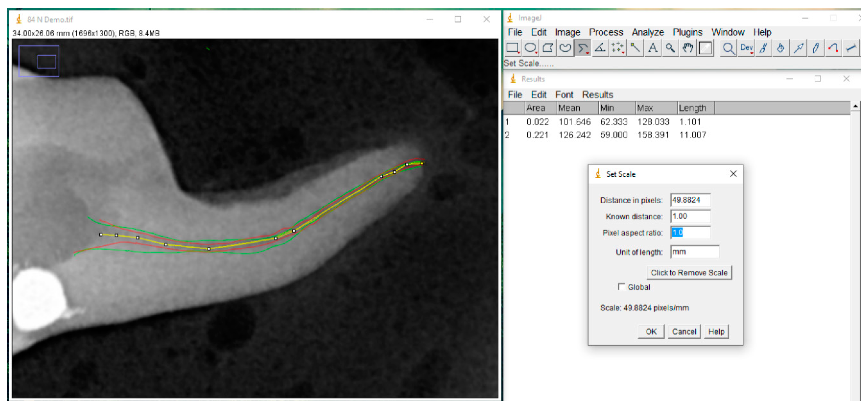Open the Dev developer menu dropdown
Screen dimensions: 868x410
(x=746, y=48)
